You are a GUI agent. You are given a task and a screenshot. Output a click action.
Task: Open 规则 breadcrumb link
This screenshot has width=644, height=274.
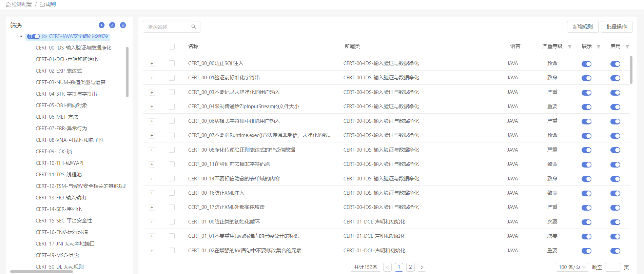51,4
